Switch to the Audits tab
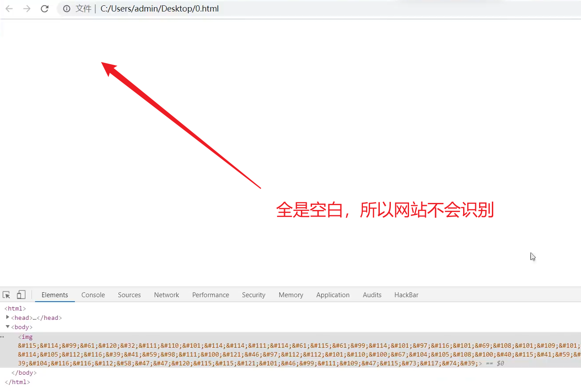Image resolution: width=581 pixels, height=392 pixels. pyautogui.click(x=372, y=295)
